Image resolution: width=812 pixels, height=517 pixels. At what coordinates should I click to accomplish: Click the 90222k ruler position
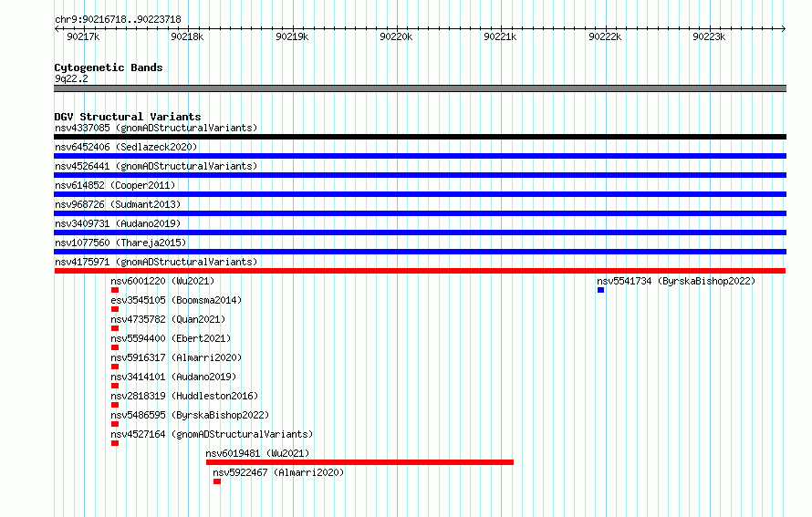[x=605, y=36]
